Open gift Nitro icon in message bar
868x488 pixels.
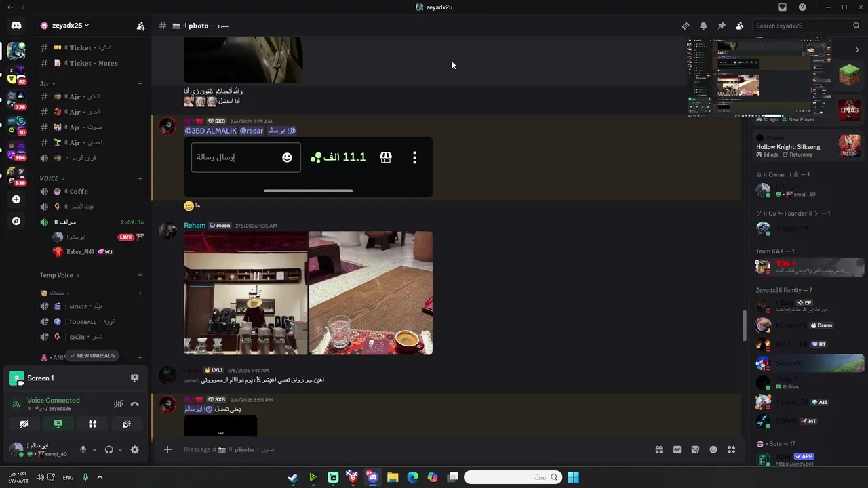658,449
